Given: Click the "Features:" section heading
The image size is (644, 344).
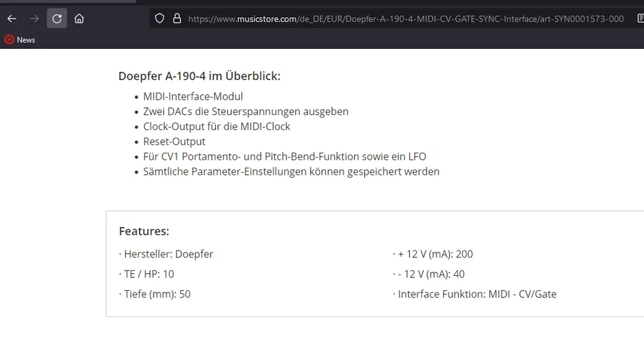Looking at the screenshot, I should tap(144, 231).
